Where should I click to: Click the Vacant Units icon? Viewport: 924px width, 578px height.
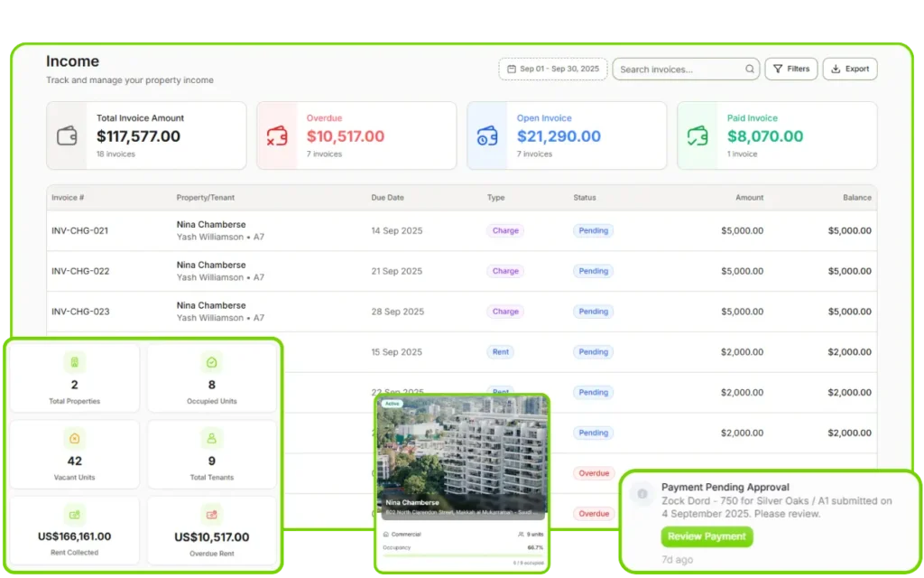74,439
